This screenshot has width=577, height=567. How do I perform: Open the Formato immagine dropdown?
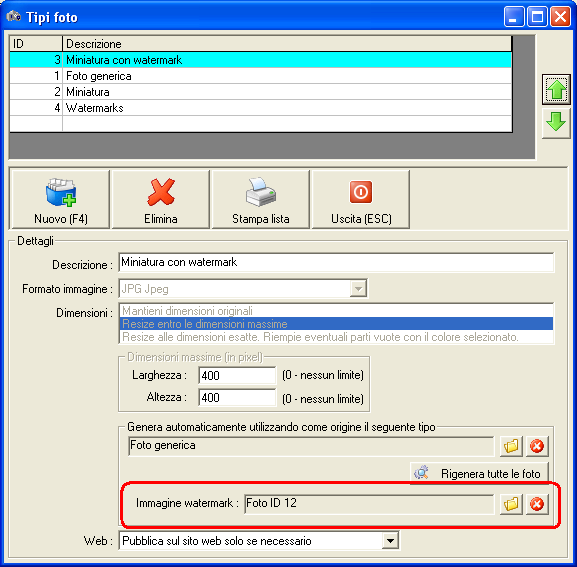(358, 289)
